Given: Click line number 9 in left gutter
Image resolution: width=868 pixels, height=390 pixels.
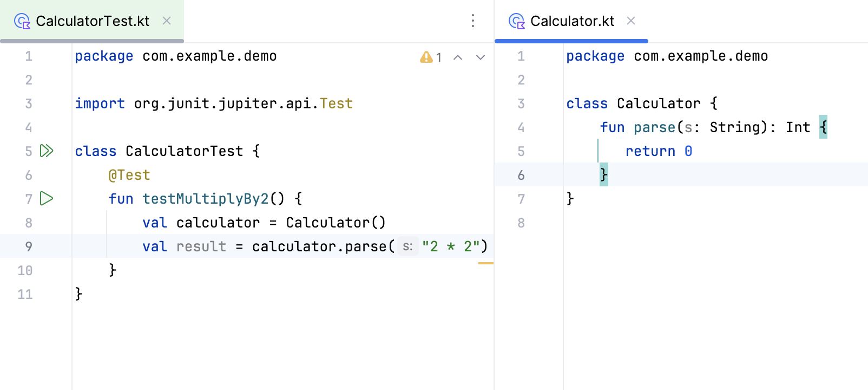Looking at the screenshot, I should coord(29,246).
